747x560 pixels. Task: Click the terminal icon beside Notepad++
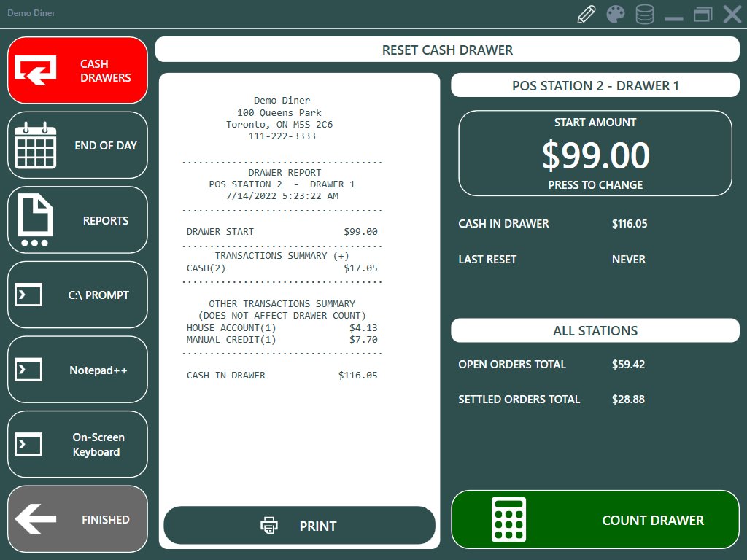[28, 370]
